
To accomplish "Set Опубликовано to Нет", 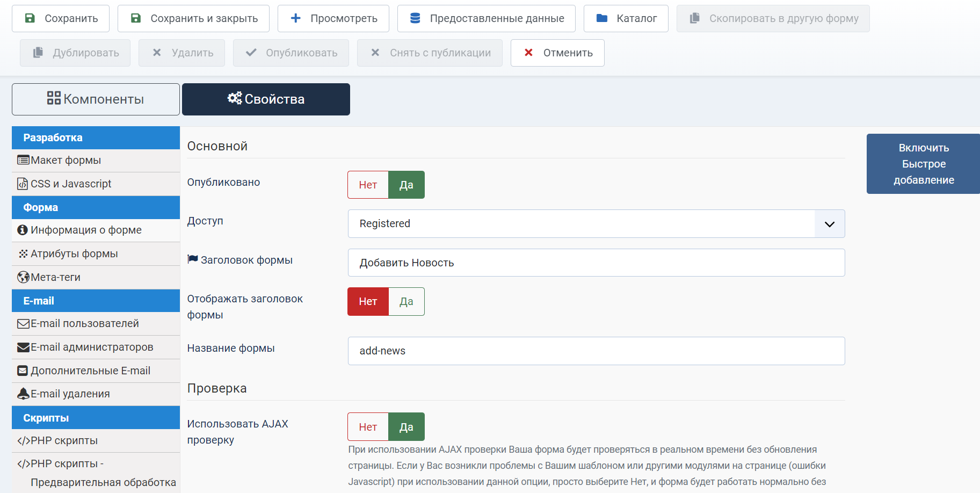I will click(368, 185).
